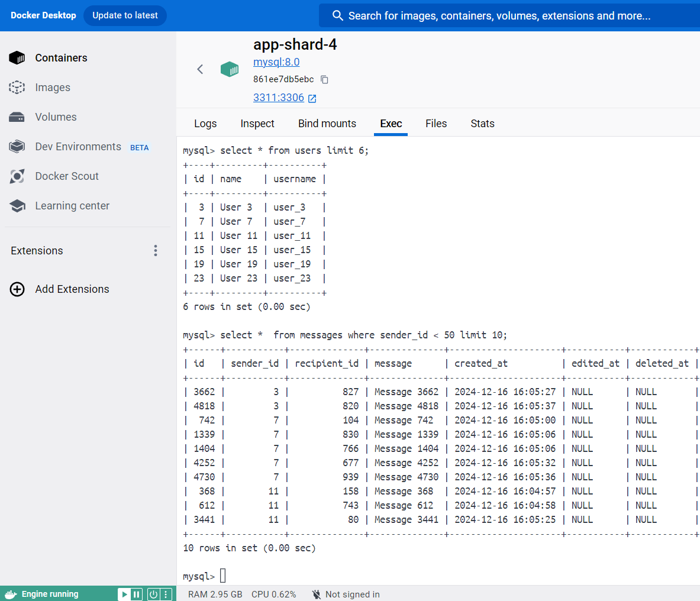The height and width of the screenshot is (601, 700).
Task: Select the Exec tab
Action: (x=391, y=124)
